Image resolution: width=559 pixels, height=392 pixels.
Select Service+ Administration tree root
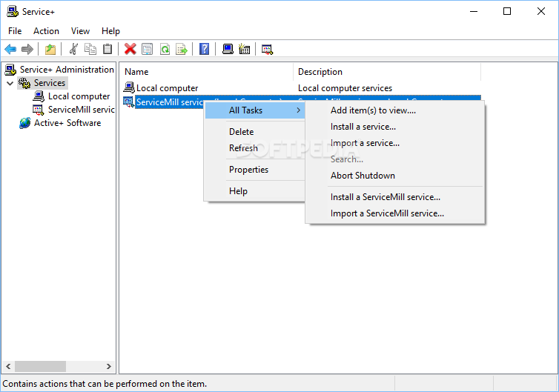coord(67,70)
